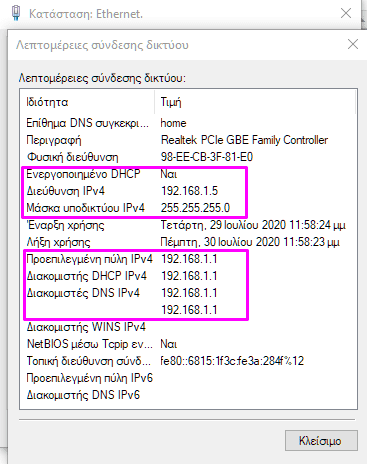Click the Κλείσιμο button
This screenshot has width=367, height=464.
point(321,440)
